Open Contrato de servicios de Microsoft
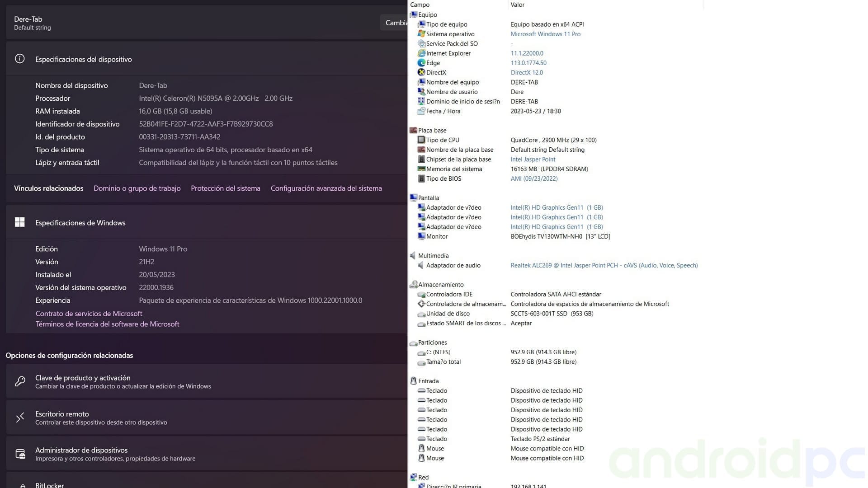 (x=89, y=314)
